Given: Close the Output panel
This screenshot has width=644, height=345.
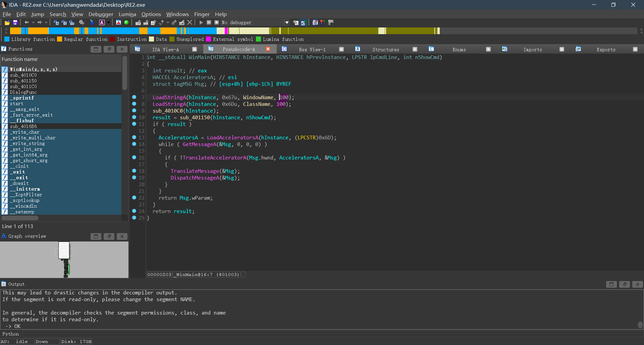Looking at the screenshot, I should [x=638, y=284].
